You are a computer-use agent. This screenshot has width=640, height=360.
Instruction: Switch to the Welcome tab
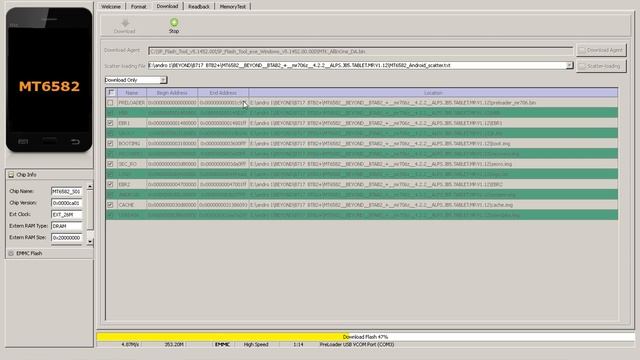click(111, 7)
